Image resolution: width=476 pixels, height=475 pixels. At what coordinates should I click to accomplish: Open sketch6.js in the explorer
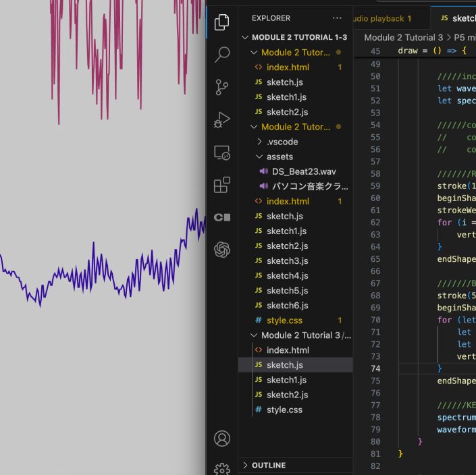(x=295, y=306)
